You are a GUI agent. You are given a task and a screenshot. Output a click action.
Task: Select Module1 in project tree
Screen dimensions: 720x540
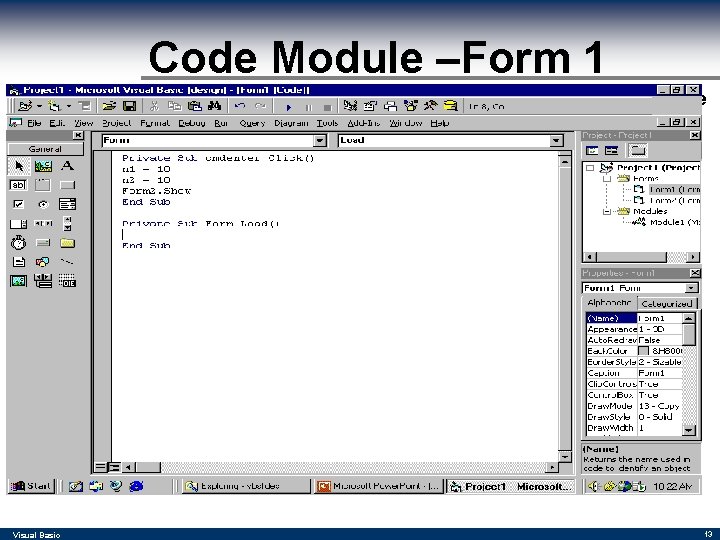pyautogui.click(x=674, y=222)
